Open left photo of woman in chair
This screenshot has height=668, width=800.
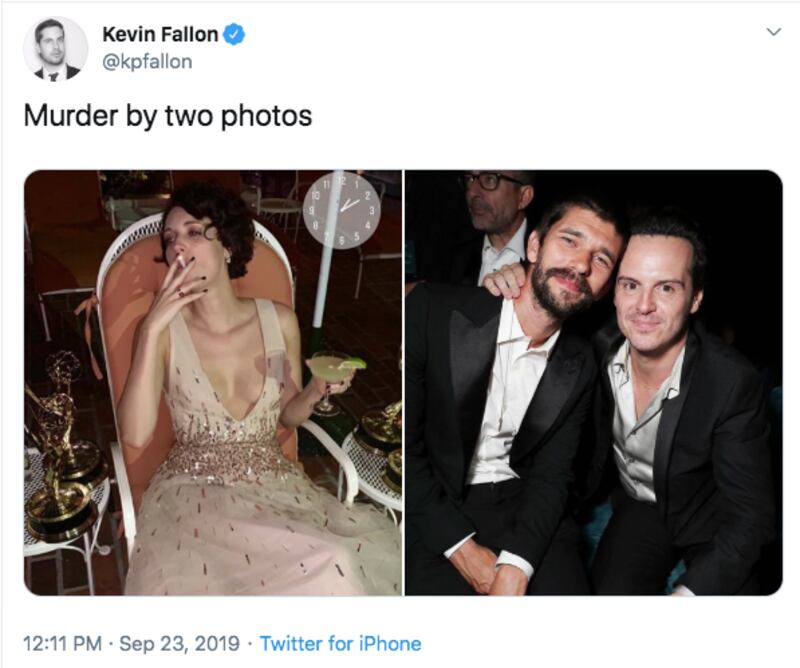212,382
